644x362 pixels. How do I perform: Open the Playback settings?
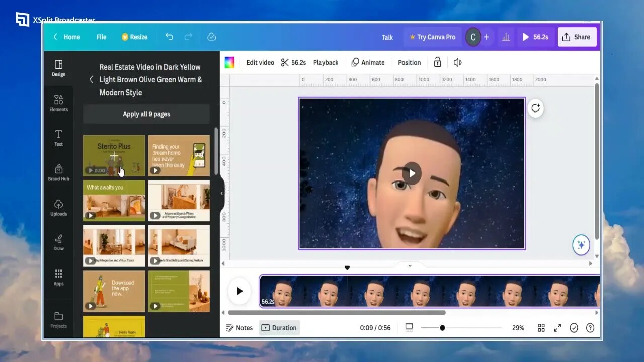pos(326,62)
